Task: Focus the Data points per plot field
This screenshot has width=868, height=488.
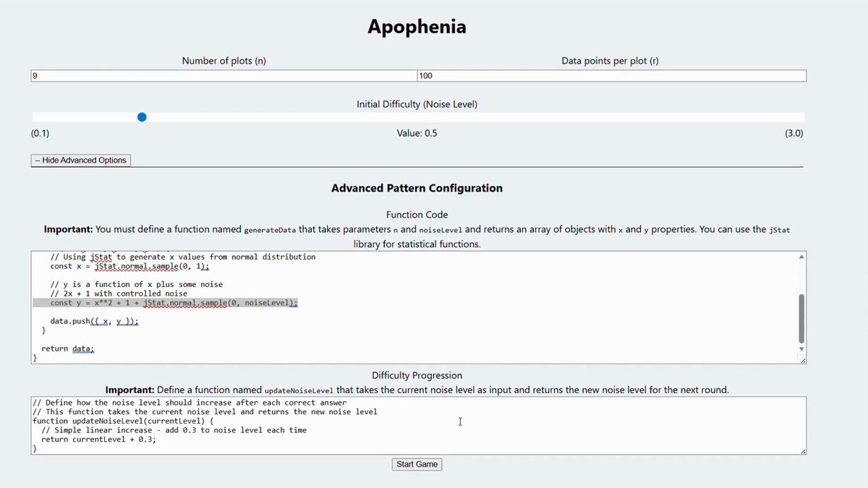Action: pyautogui.click(x=611, y=76)
